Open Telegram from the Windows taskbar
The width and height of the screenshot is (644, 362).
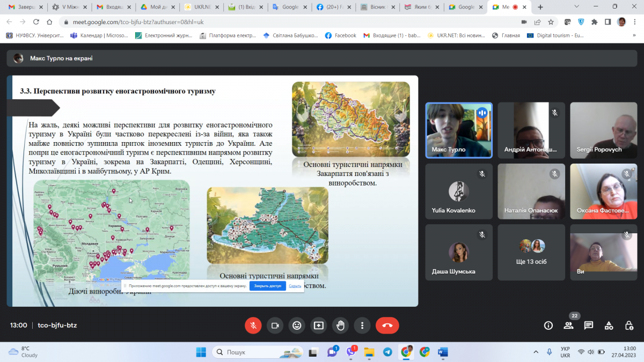(x=387, y=352)
